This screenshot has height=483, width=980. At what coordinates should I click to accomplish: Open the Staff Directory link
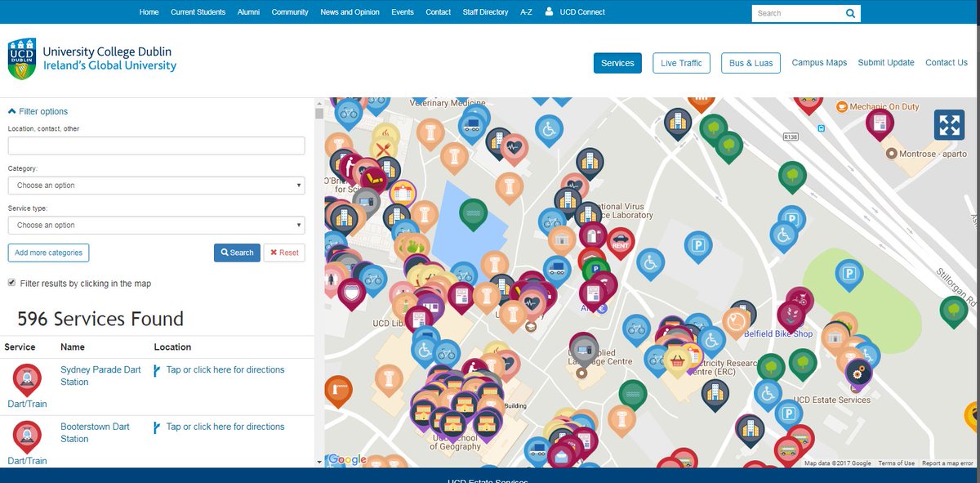click(x=485, y=12)
